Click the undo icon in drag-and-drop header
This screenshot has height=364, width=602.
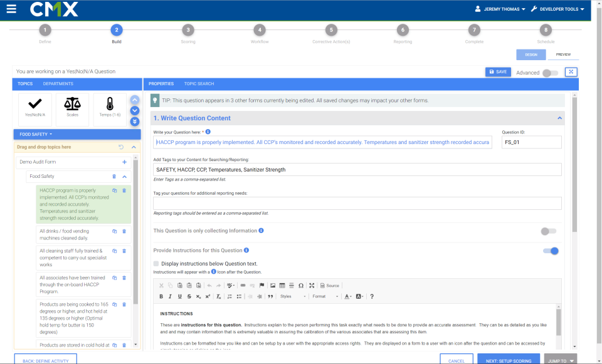[121, 147]
